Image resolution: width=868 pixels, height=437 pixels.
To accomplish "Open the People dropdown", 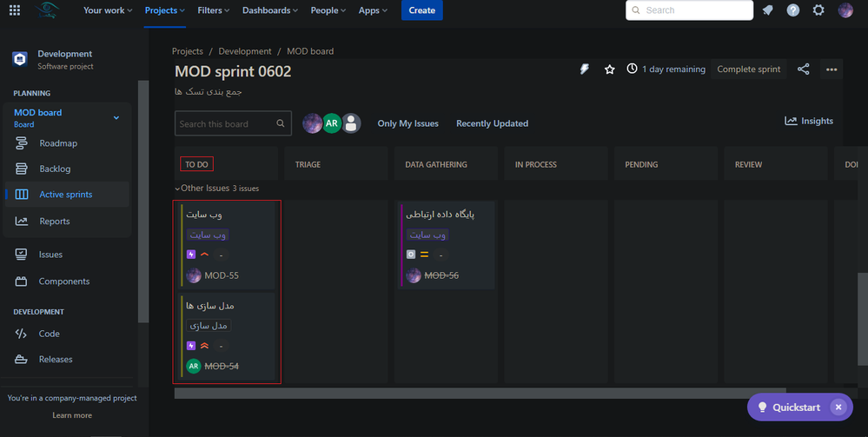I will tap(328, 10).
